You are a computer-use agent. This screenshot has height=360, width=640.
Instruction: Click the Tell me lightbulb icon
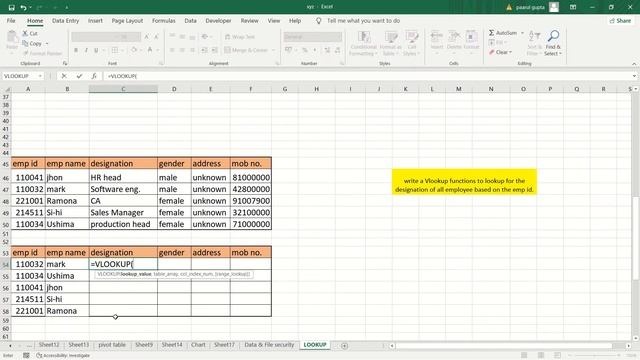pos(319,20)
